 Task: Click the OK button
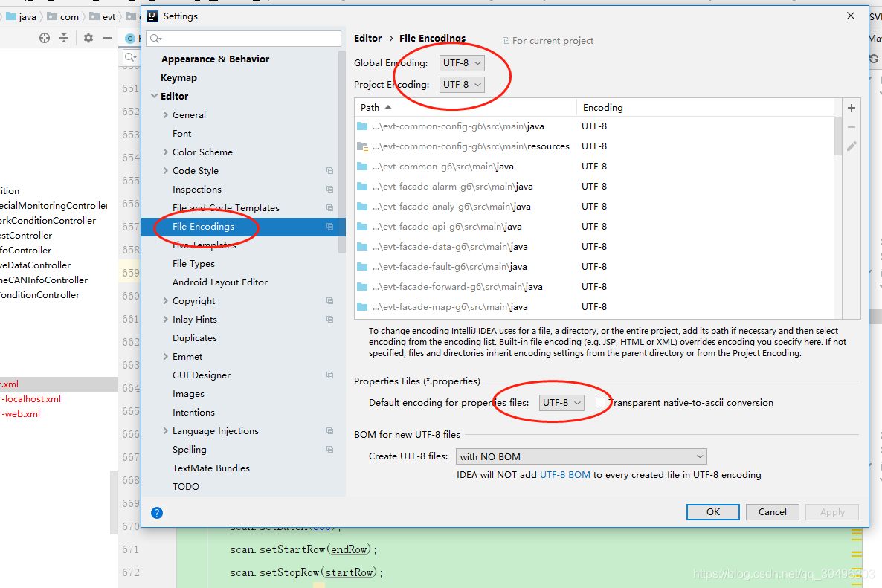712,511
